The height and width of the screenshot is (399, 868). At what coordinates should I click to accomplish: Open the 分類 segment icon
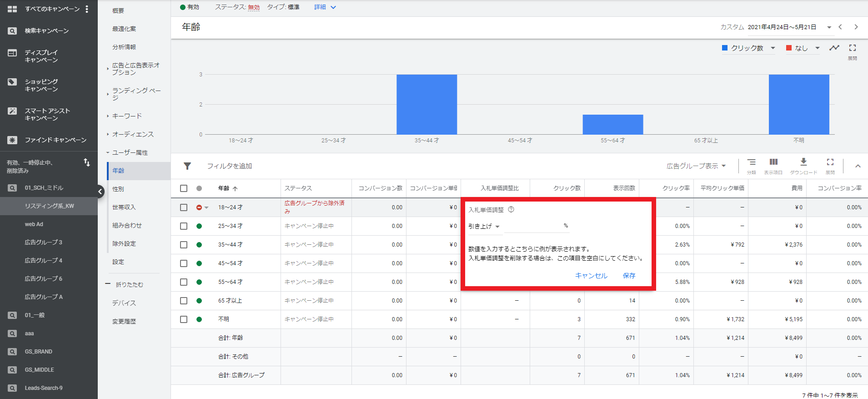(x=752, y=162)
